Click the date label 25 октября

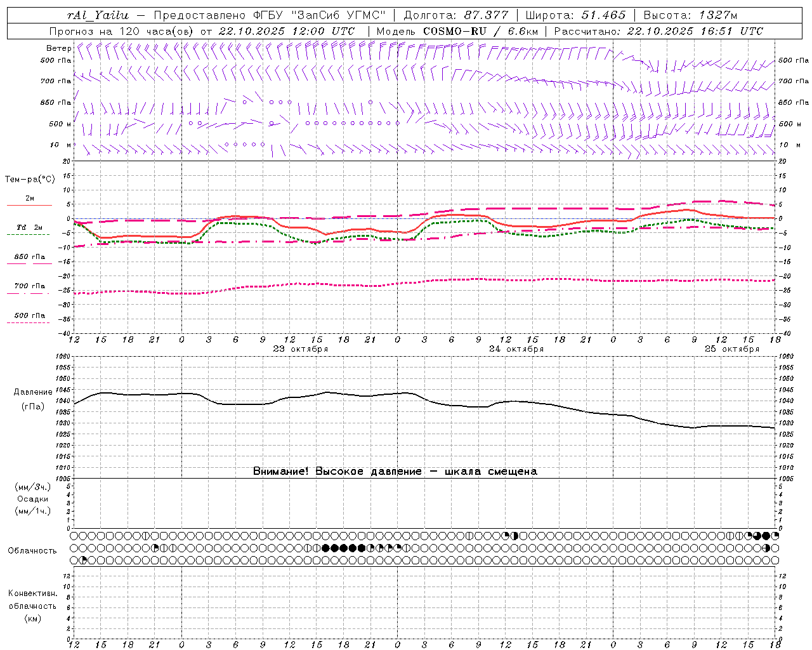[x=732, y=349]
